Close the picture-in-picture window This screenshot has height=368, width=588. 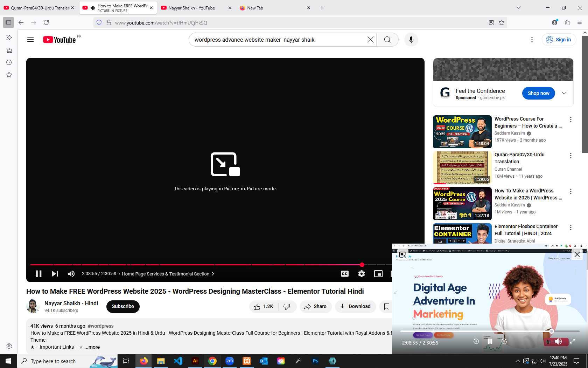click(577, 255)
